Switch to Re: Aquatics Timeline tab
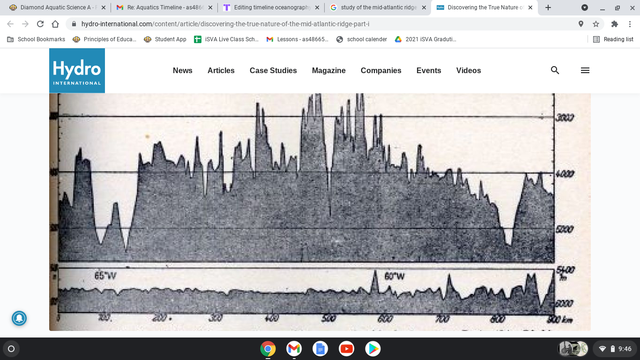The width and height of the screenshot is (640, 360). (163, 7)
